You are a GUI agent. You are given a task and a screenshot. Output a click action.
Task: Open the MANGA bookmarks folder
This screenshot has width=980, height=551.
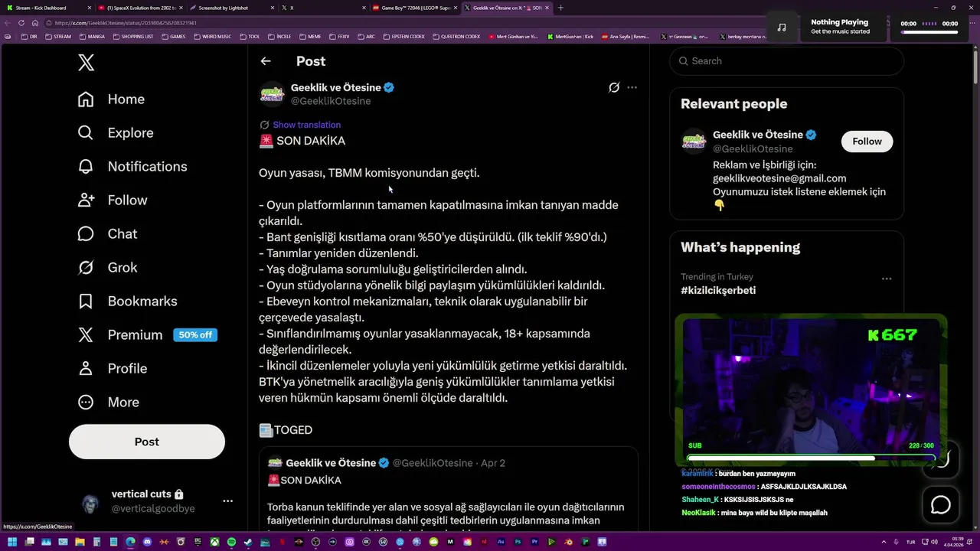coord(92,36)
